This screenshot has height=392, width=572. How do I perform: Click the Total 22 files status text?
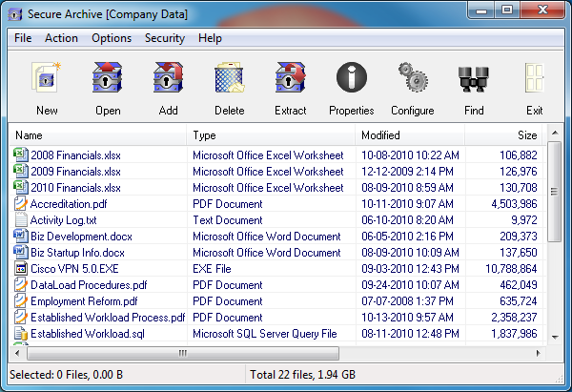[302, 375]
